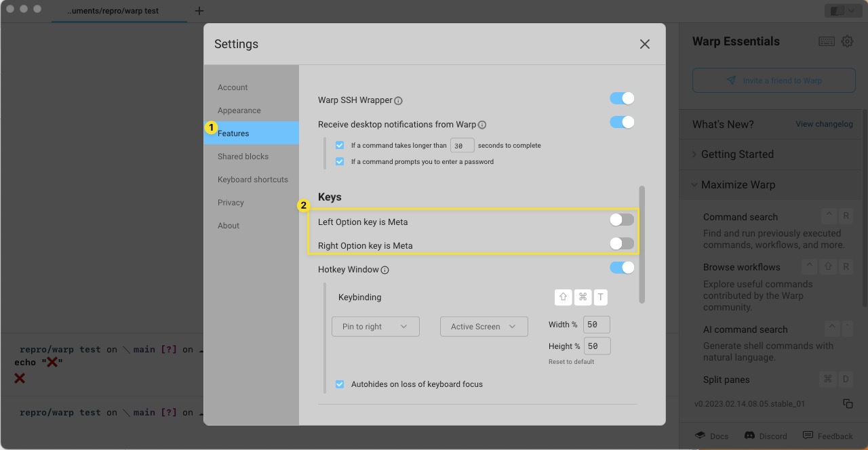The width and height of the screenshot is (868, 450).
Task: Click R key icon beside Command search
Action: pos(846,216)
